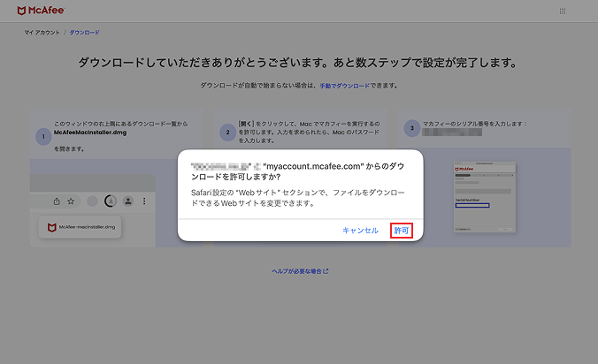This screenshot has width=598, height=364.
Task: Click the share icon in step 1 illustration
Action: point(57,201)
